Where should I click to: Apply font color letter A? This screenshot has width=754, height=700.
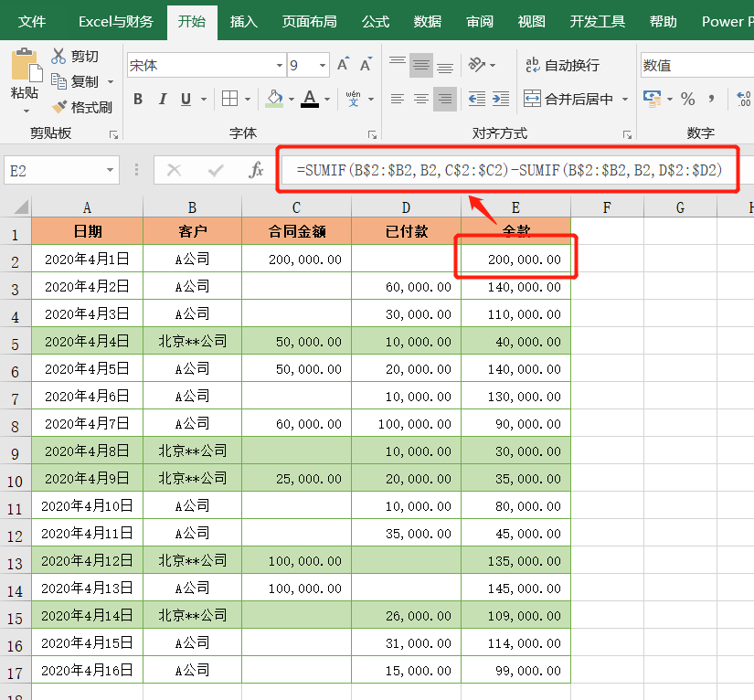point(310,99)
